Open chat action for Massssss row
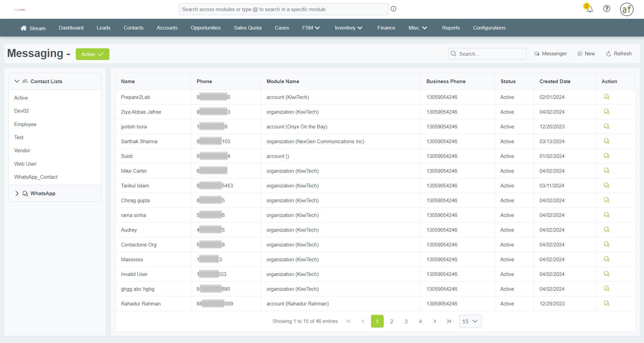 (x=606, y=259)
